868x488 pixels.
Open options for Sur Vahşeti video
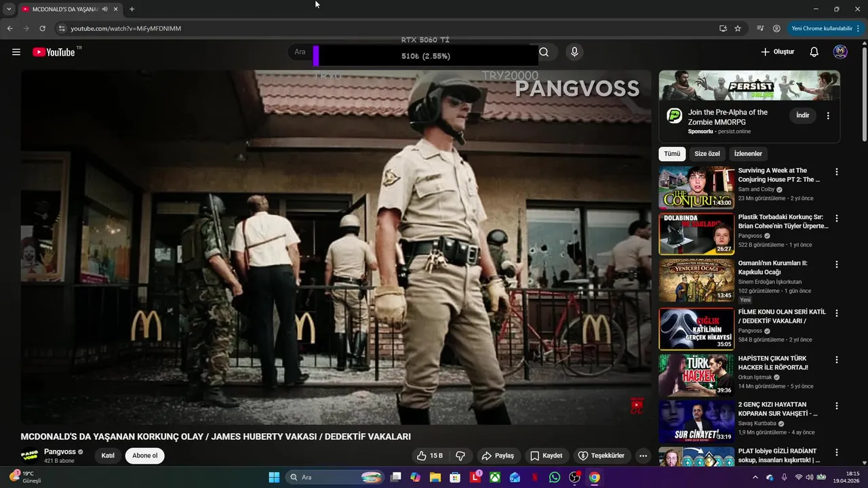(836, 405)
